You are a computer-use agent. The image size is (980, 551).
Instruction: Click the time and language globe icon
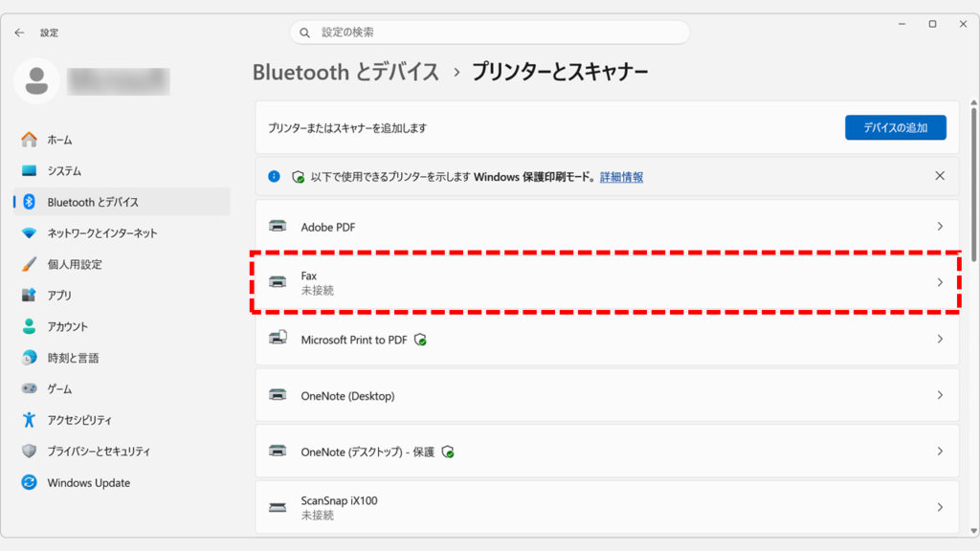(x=29, y=358)
